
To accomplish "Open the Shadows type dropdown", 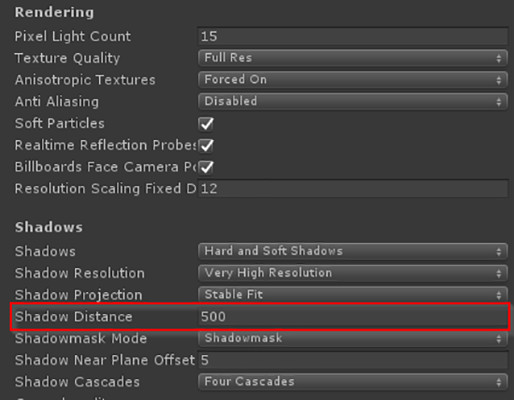I will pyautogui.click(x=353, y=251).
